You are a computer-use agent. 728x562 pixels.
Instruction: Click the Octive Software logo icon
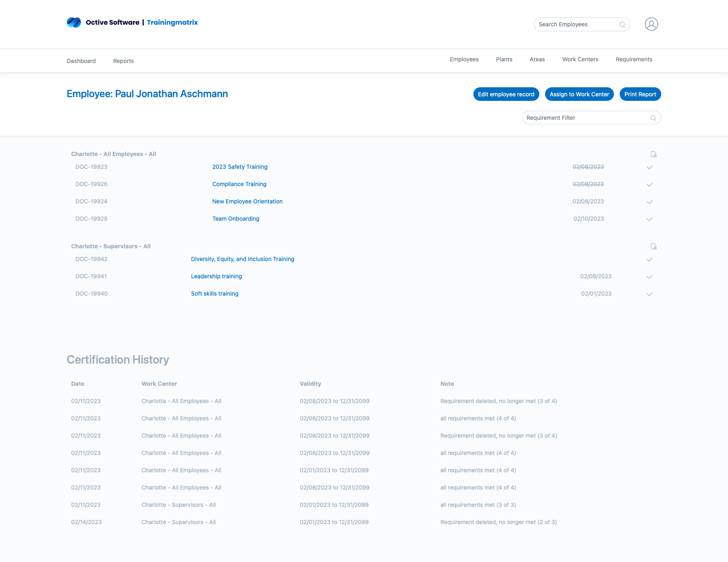point(74,23)
